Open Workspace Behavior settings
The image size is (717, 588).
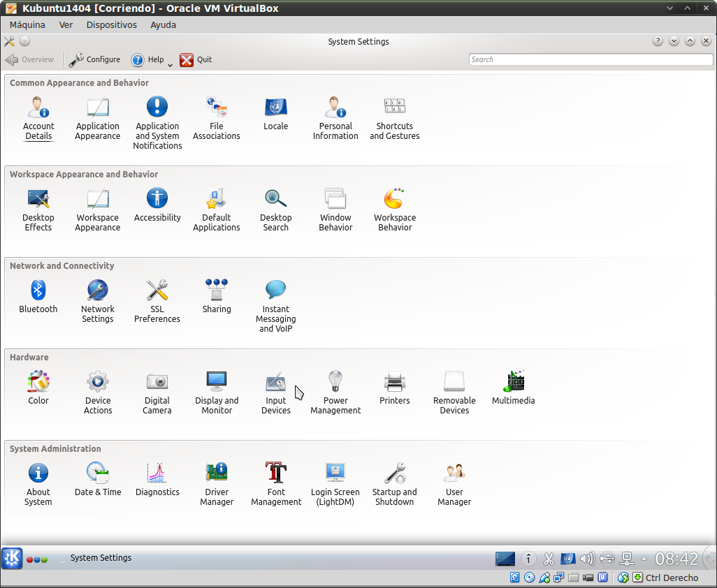point(395,209)
